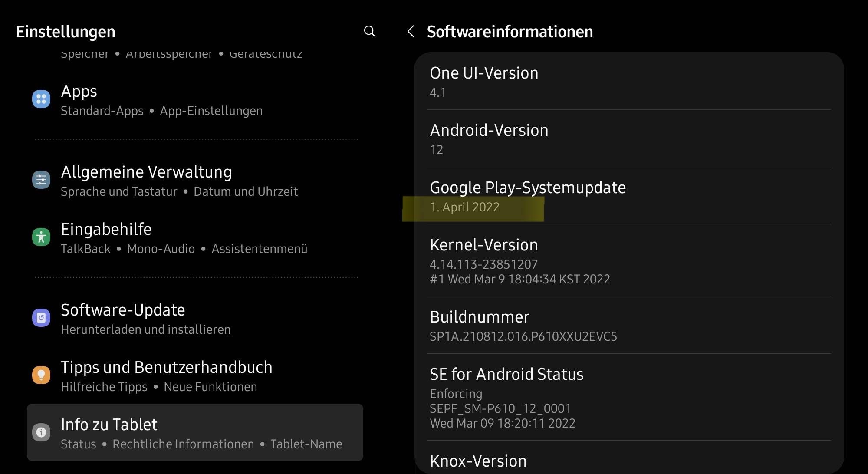Tap the Buildnummer row
Image resolution: width=868 pixels, height=474 pixels.
pyautogui.click(x=628, y=326)
